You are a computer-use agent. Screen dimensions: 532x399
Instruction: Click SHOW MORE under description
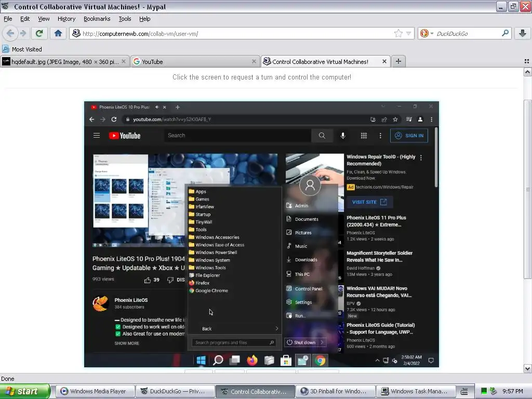click(127, 343)
